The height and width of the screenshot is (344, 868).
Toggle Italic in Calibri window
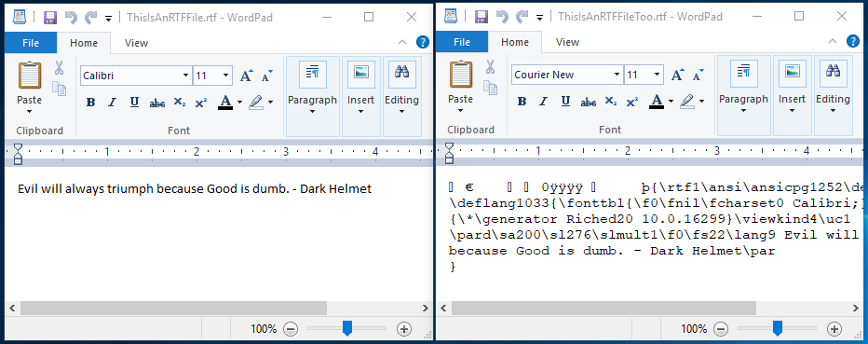coord(113,103)
